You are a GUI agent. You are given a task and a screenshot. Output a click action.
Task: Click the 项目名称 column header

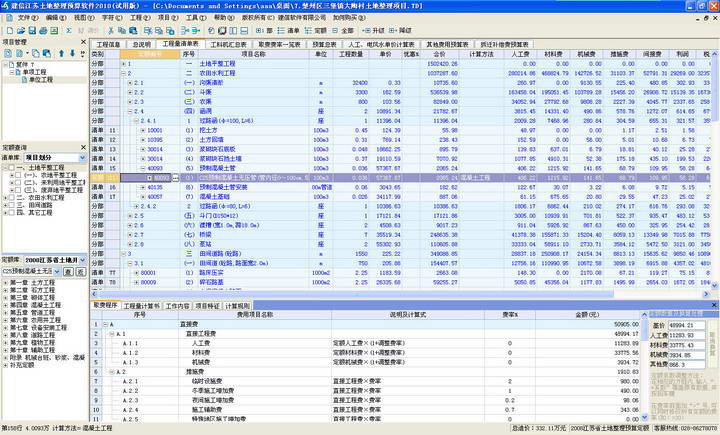[x=253, y=54]
